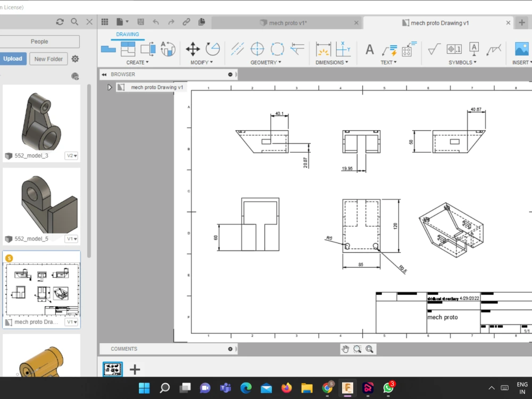Click the Upload button in the data panel
The width and height of the screenshot is (532, 399).
pyautogui.click(x=13, y=59)
